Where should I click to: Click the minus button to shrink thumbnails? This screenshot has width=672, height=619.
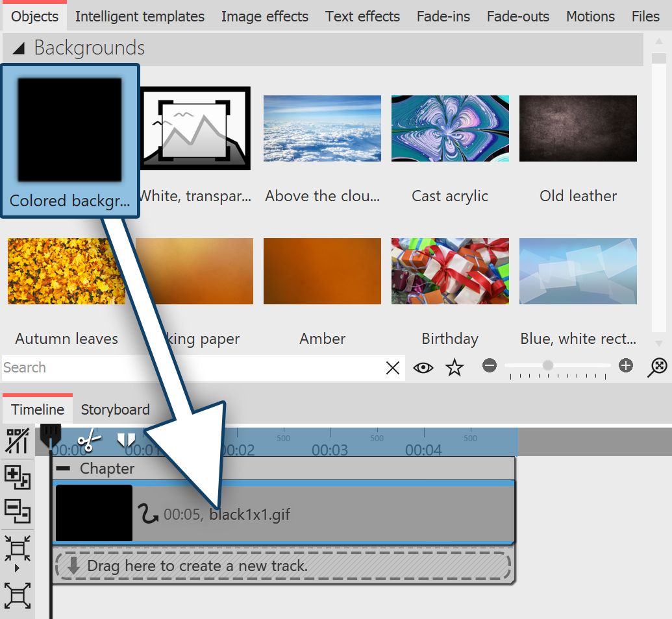(x=490, y=366)
